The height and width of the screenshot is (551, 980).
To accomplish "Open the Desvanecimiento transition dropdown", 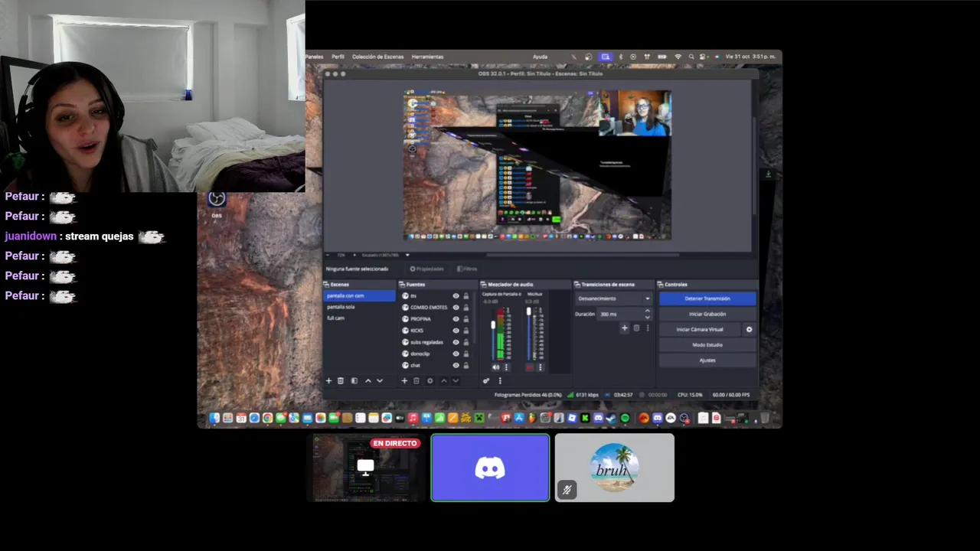I will coord(614,298).
